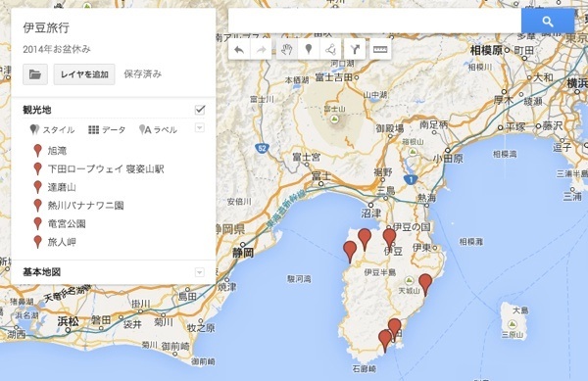
Task: Open the folder icon button
Action: pos(35,74)
